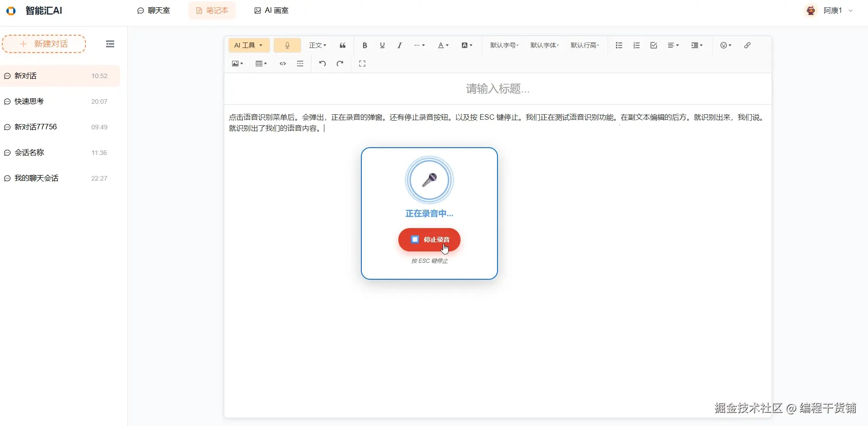868x426 pixels.
Task: Toggle bold formatting
Action: coord(364,45)
